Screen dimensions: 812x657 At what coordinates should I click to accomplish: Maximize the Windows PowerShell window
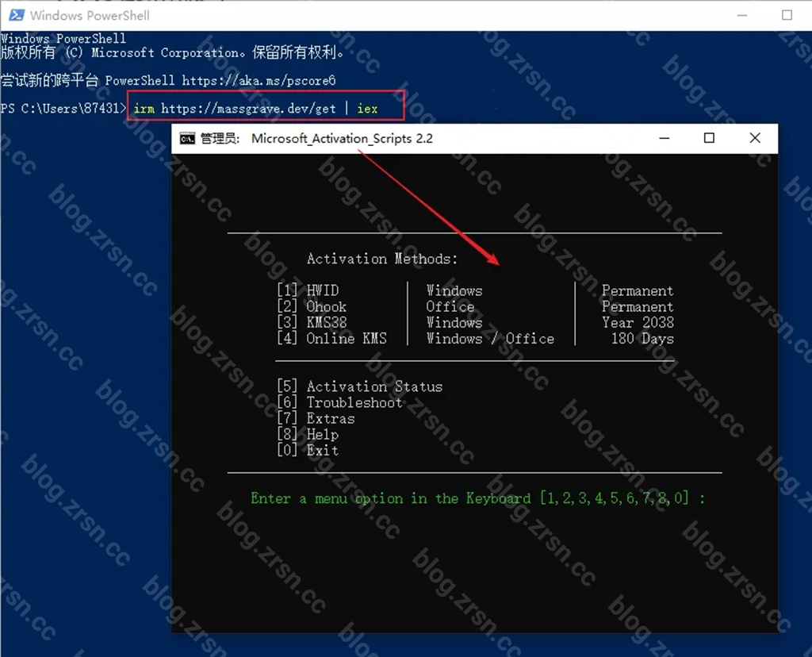787,15
